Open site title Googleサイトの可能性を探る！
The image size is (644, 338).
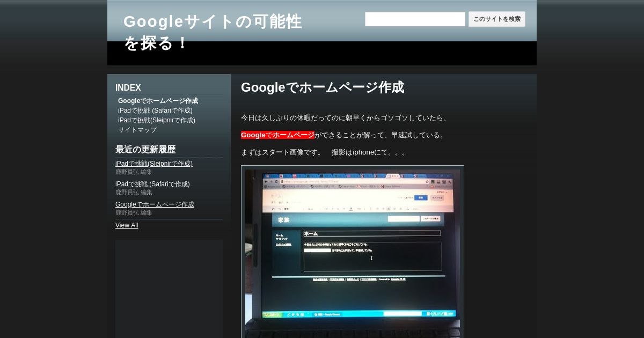[213, 32]
